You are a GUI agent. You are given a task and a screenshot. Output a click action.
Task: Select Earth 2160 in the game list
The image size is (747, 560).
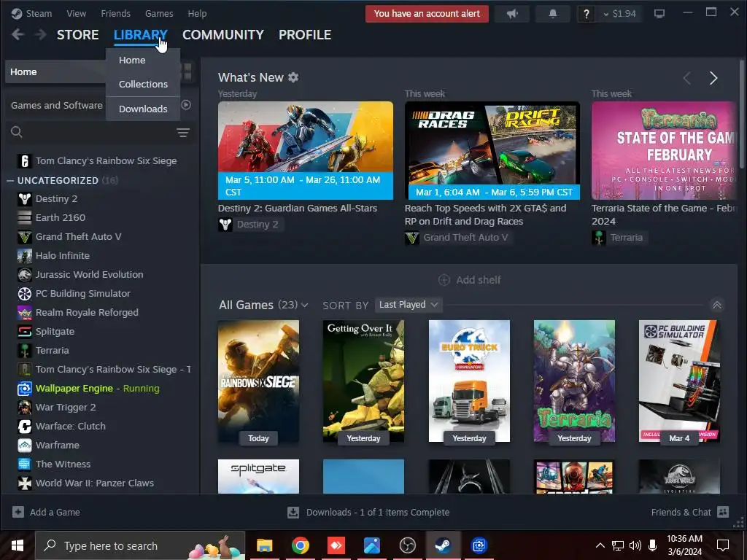[x=61, y=217]
